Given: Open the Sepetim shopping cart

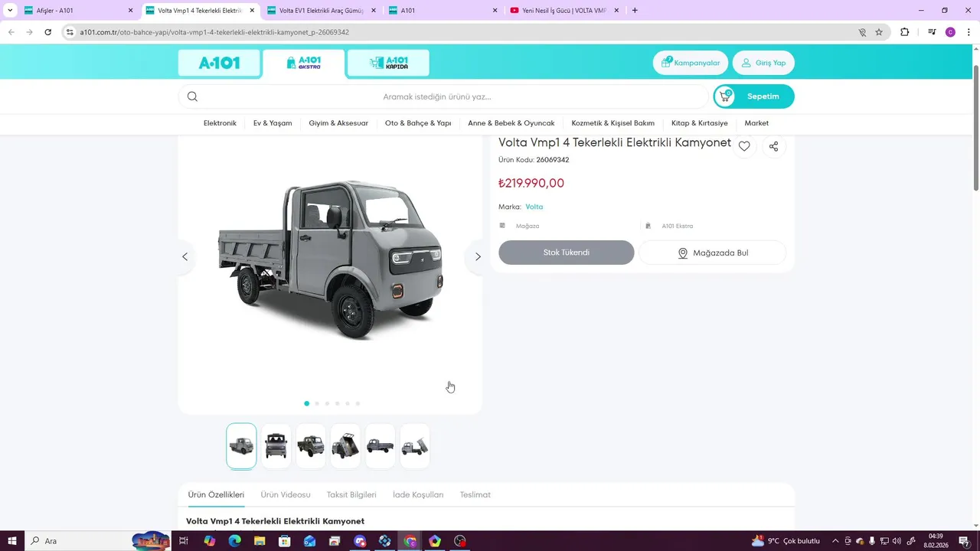Looking at the screenshot, I should 754,96.
